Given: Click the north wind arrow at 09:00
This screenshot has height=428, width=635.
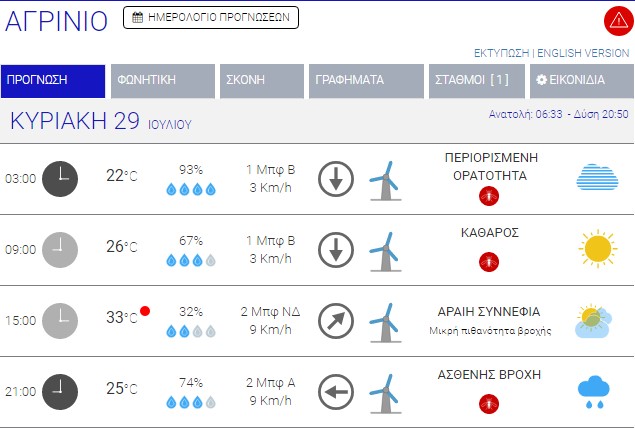Looking at the screenshot, I should (x=336, y=249).
